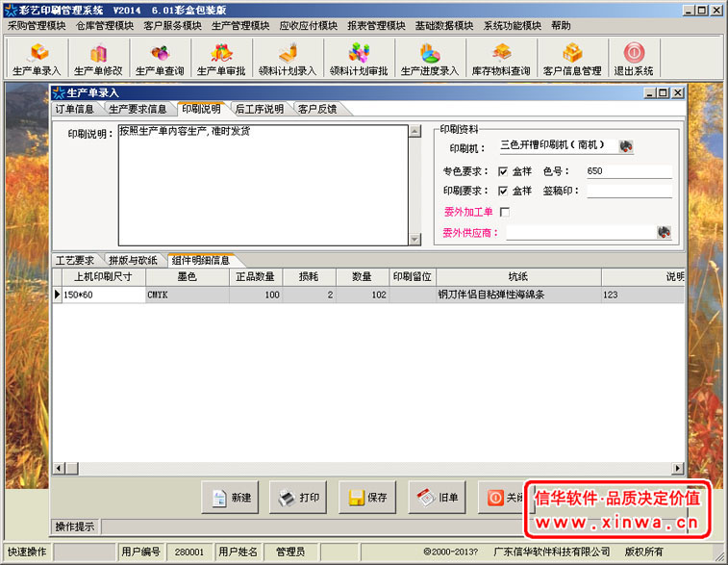Viewport: 728px width, 565px height.
Task: Click CMYK cell in grid
Action: 188,295
